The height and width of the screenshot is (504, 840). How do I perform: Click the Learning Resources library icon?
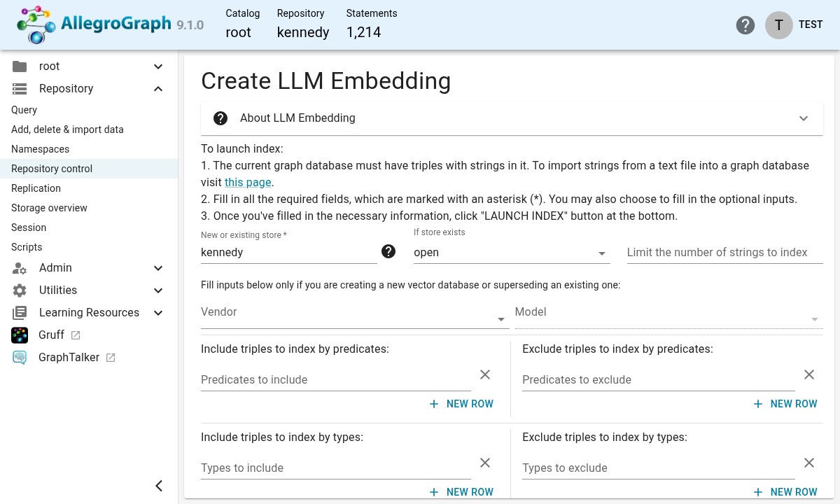pos(20,313)
